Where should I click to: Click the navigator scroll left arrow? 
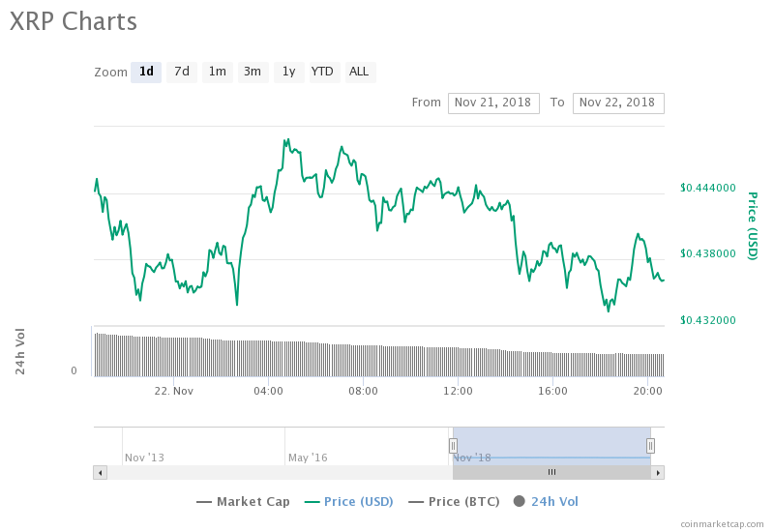coord(101,473)
